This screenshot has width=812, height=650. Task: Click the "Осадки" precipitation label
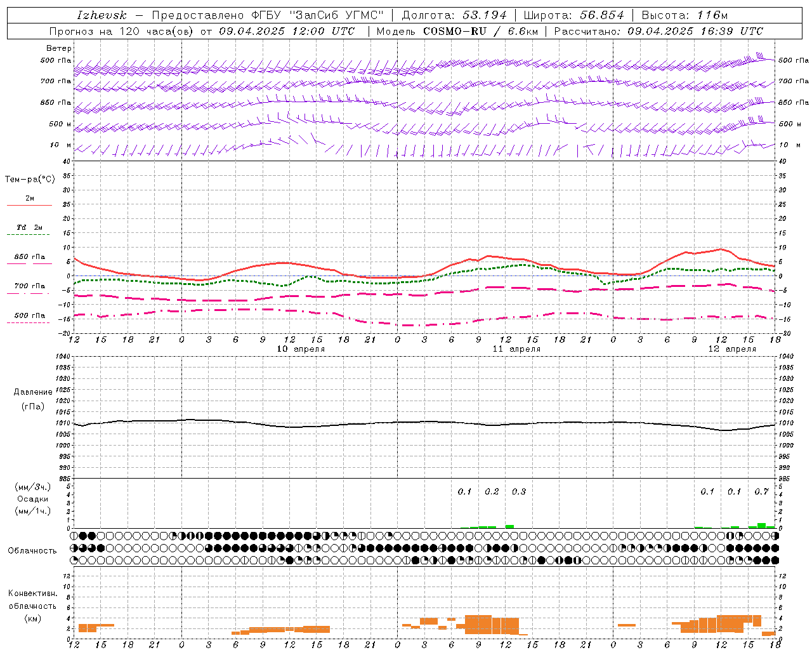click(33, 499)
